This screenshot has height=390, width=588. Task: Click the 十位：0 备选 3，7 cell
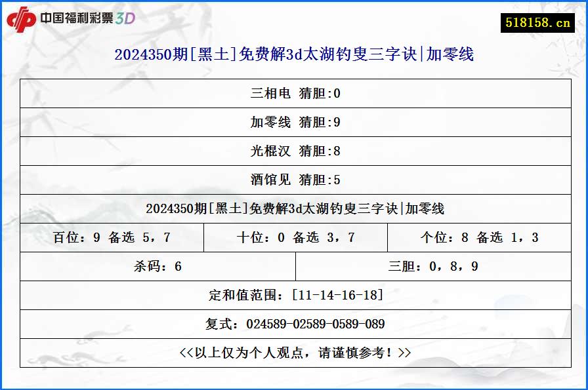[x=295, y=237]
